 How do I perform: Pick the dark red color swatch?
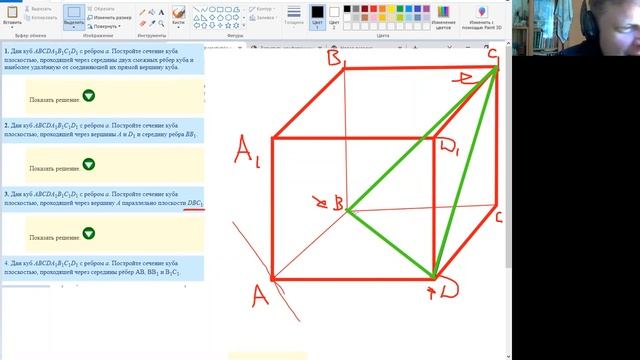click(364, 9)
